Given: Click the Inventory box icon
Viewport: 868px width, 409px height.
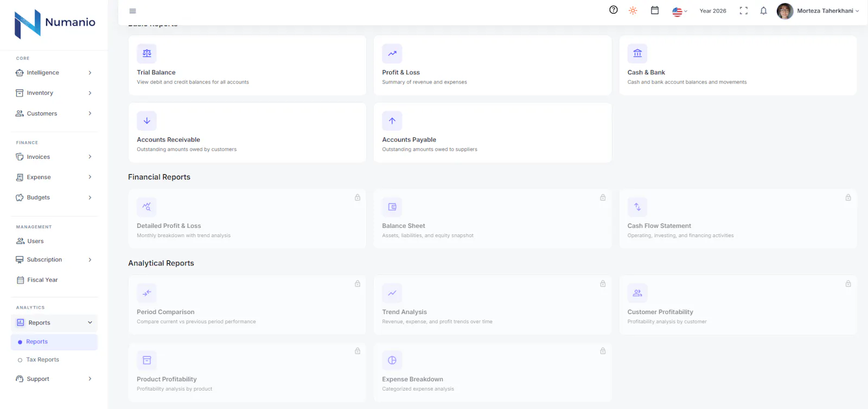Looking at the screenshot, I should click(20, 93).
